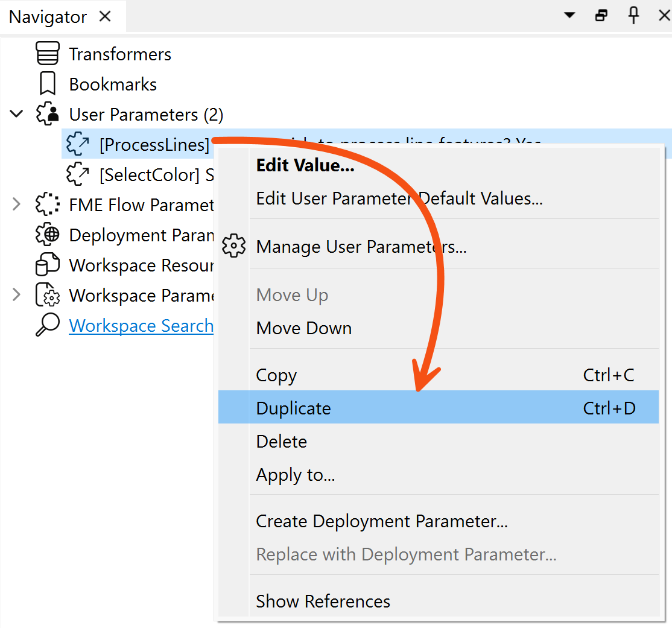The width and height of the screenshot is (672, 628).
Task: Click the Transformers stacked-discs icon
Action: tap(47, 53)
